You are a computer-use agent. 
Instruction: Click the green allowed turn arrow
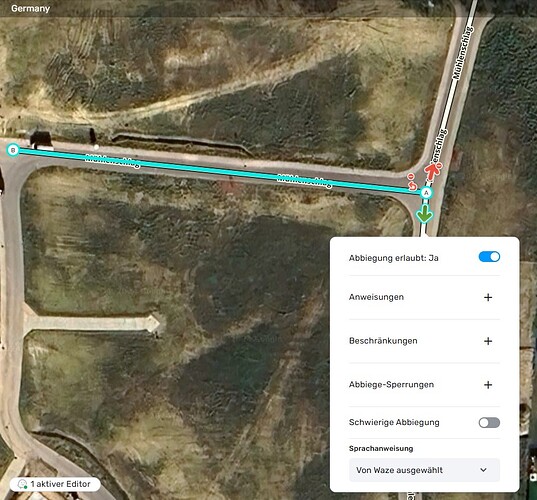point(425,213)
